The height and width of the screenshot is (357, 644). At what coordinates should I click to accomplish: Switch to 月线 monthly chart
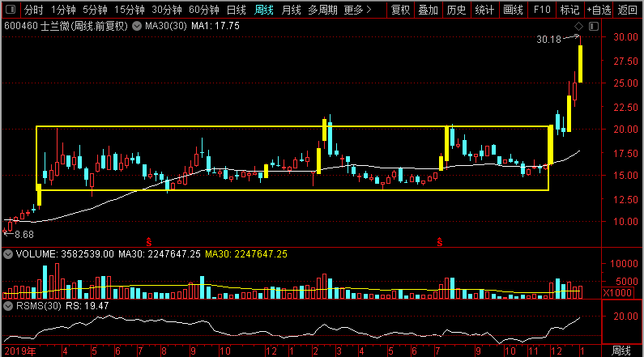pyautogui.click(x=291, y=10)
